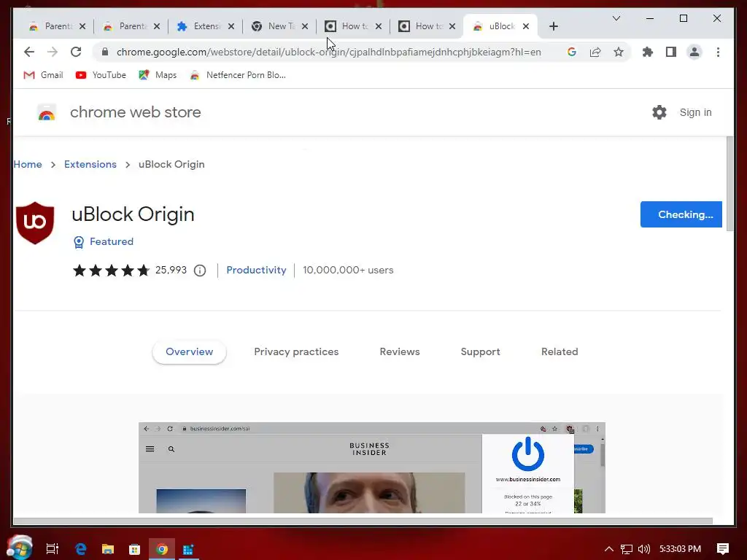The height and width of the screenshot is (560, 747).
Task: Close the uBlock tab
Action: click(x=526, y=26)
